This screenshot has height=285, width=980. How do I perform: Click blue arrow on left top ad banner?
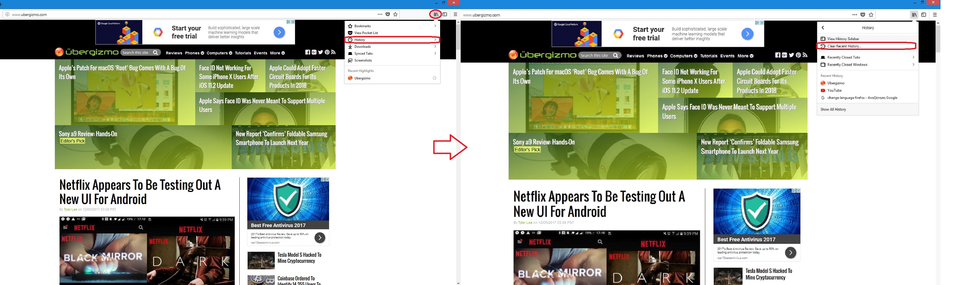tap(279, 32)
